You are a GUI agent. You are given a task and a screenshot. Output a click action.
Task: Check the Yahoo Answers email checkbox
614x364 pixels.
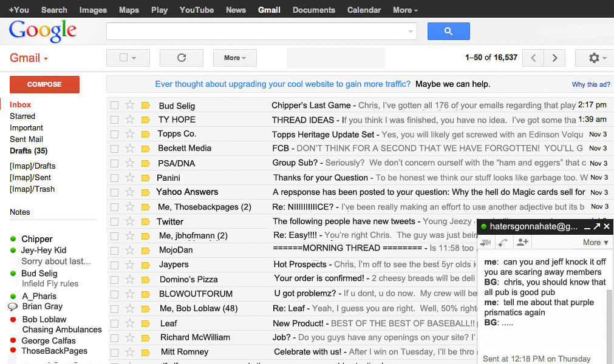click(114, 192)
